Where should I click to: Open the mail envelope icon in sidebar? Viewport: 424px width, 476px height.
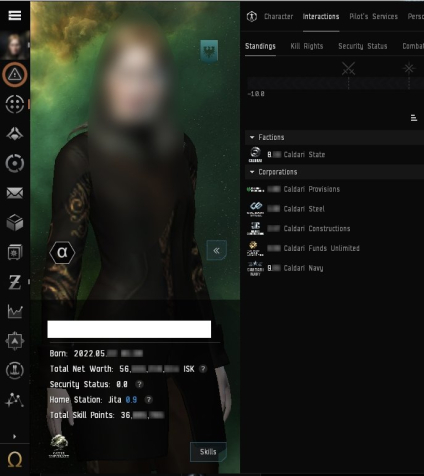(x=15, y=193)
